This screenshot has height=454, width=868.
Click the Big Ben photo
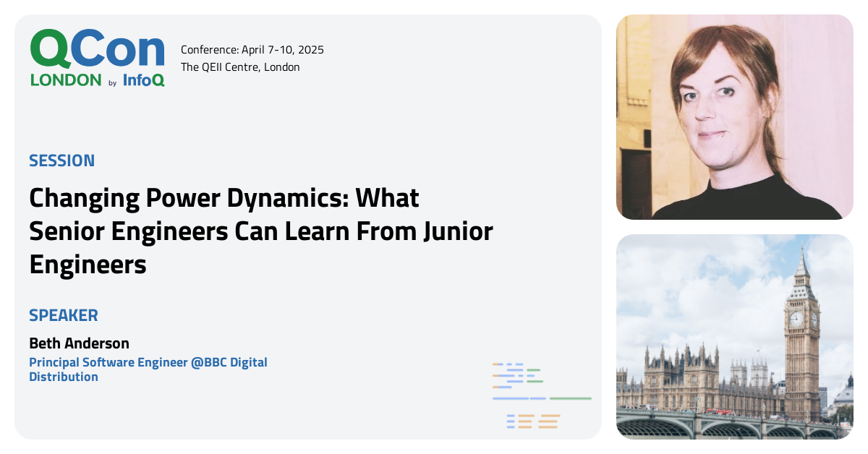point(734,336)
